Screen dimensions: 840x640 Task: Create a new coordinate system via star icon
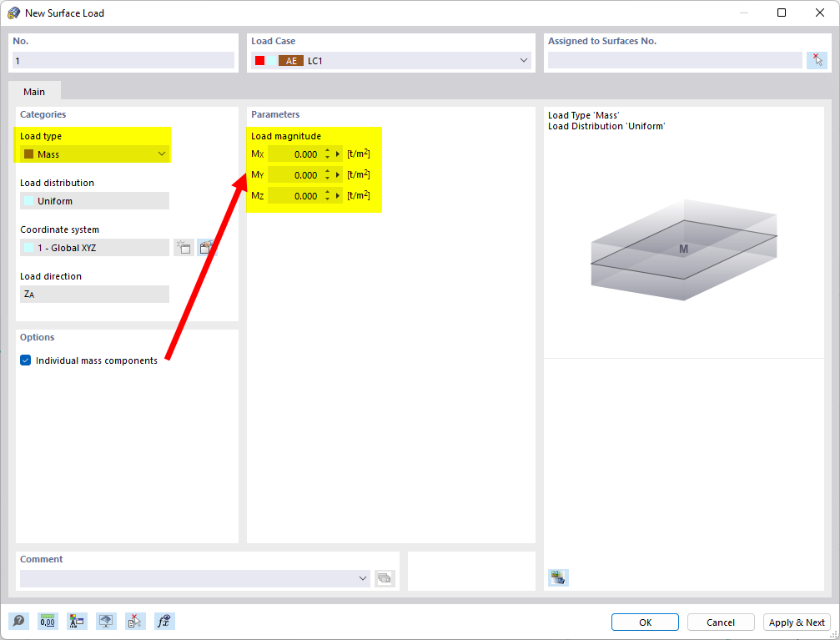184,247
